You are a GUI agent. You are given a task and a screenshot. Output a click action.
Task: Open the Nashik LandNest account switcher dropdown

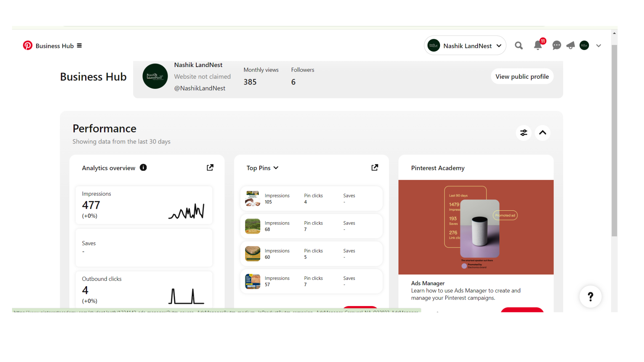click(x=465, y=45)
